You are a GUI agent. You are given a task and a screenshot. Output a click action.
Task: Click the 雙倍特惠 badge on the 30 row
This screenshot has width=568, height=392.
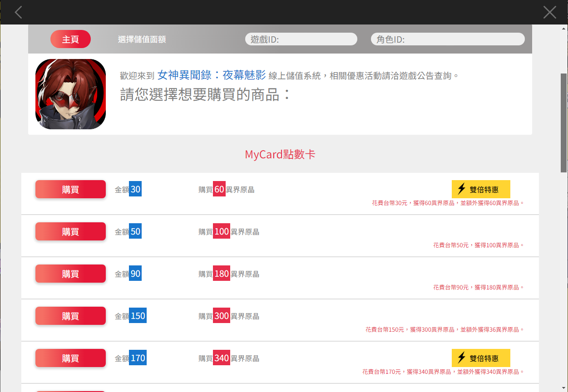pos(481,189)
